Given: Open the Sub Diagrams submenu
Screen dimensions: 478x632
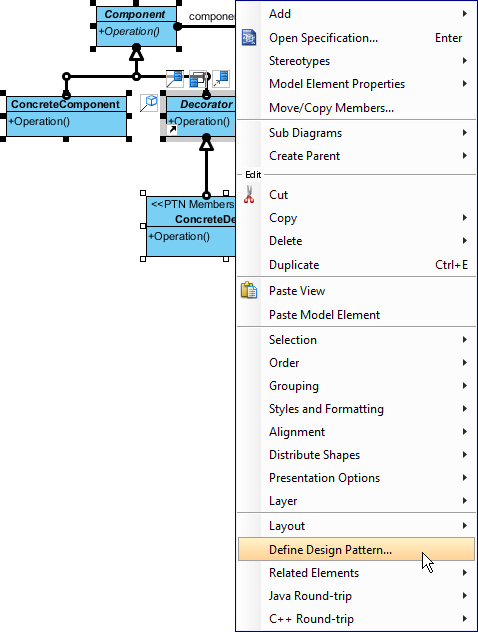Looking at the screenshot, I should 356,133.
